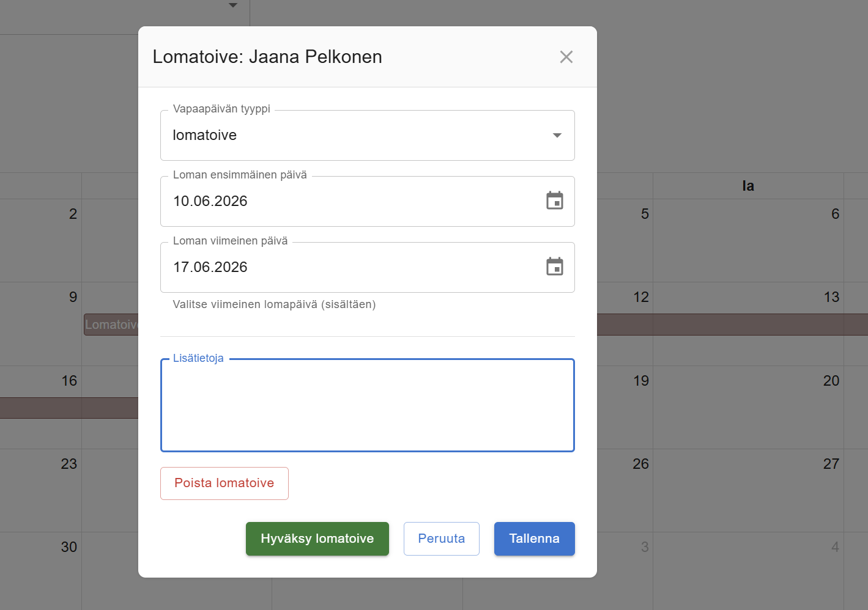Select calendar day 27 in the background calendar
This screenshot has height=610, width=868.
pos(831,464)
